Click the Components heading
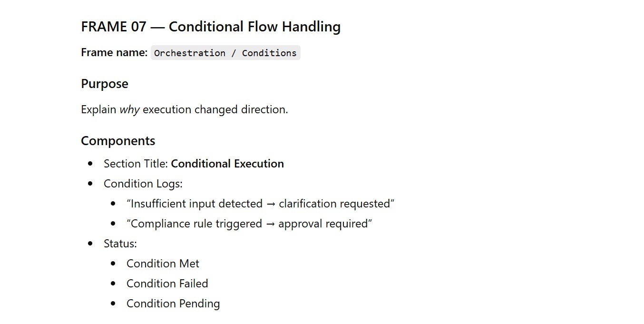The height and width of the screenshot is (324, 644). pos(118,141)
